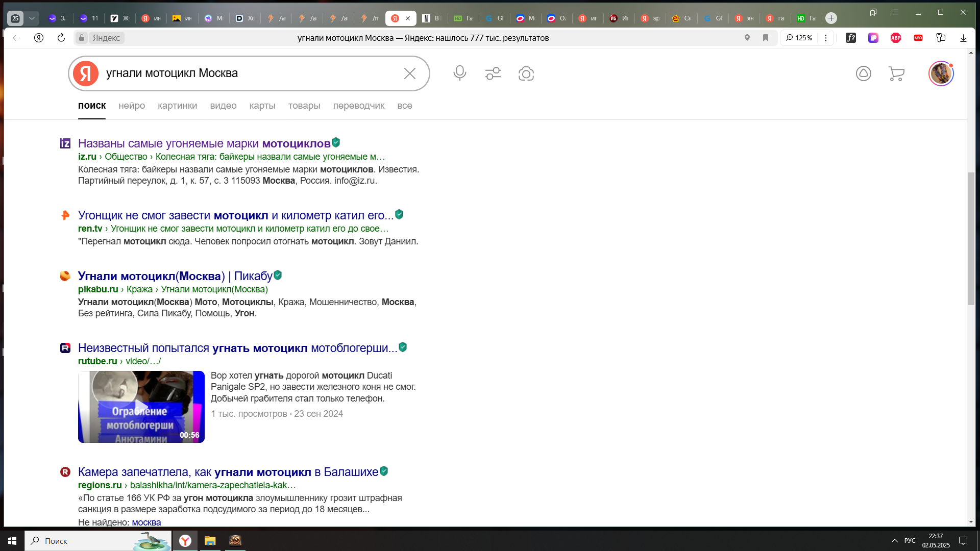
Task: Open the user profile avatar
Action: 941,73
